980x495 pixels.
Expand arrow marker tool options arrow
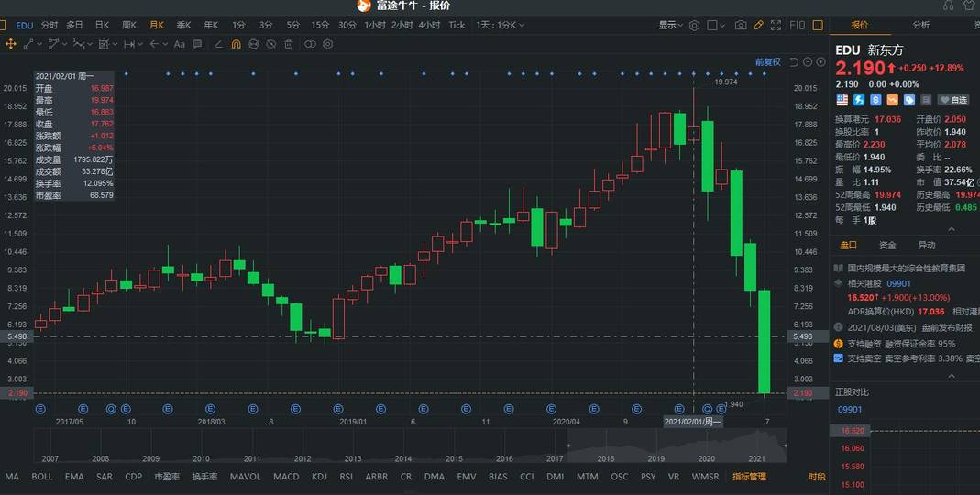166,44
